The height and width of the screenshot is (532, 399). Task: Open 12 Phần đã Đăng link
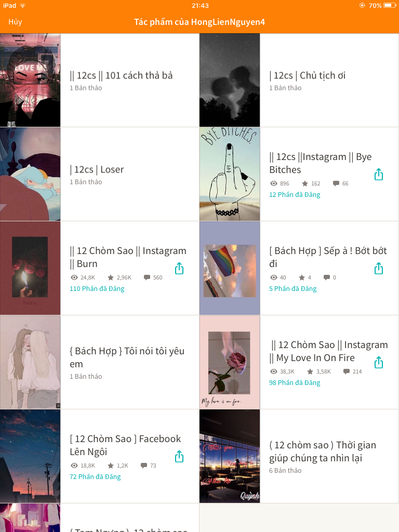click(x=295, y=195)
